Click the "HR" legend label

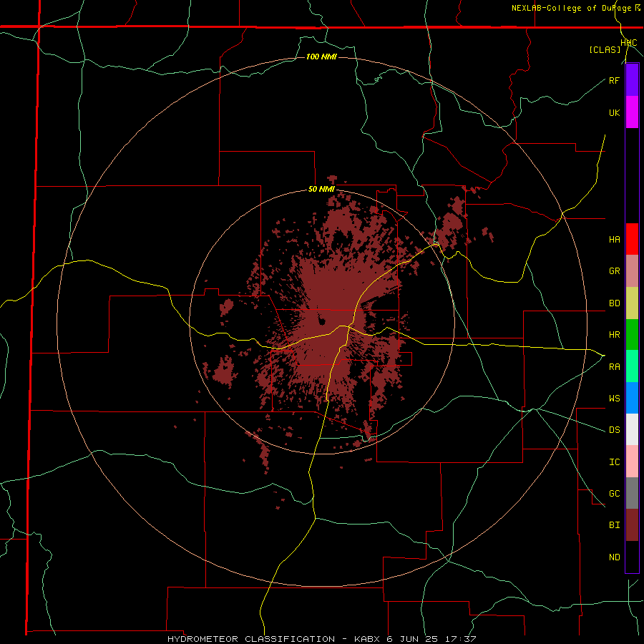614,335
